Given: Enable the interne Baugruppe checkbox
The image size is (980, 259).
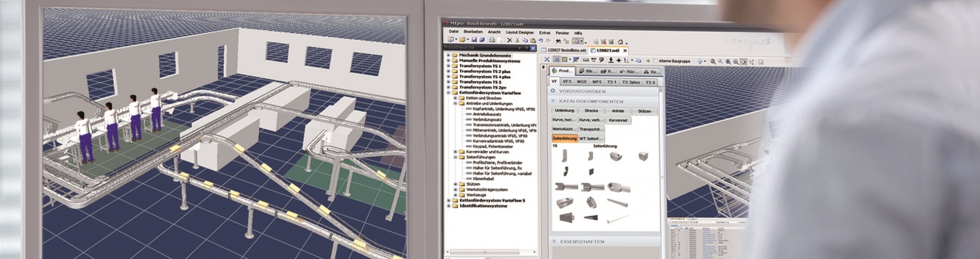Looking at the screenshot, I should 655,61.
